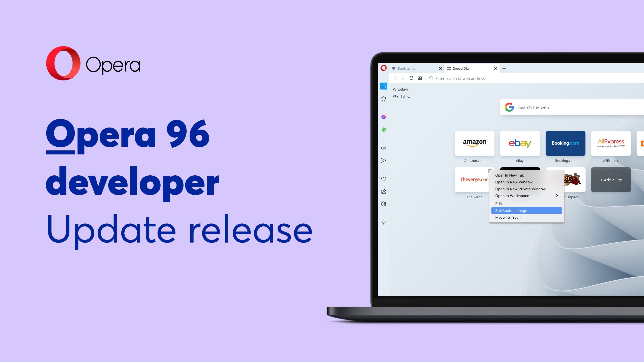Viewport: 644px width, 362px height.
Task: Click the back navigation arrow
Action: coord(395,78)
